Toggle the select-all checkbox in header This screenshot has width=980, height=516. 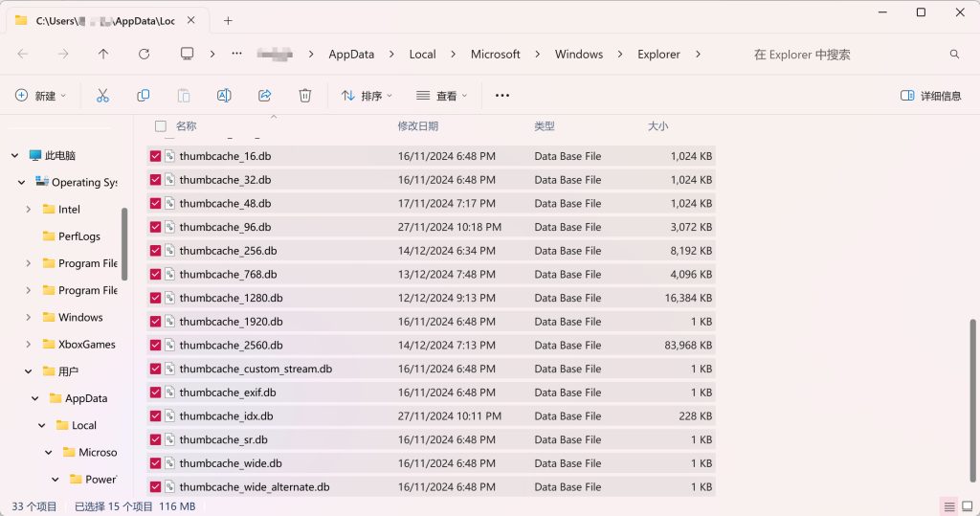161,126
